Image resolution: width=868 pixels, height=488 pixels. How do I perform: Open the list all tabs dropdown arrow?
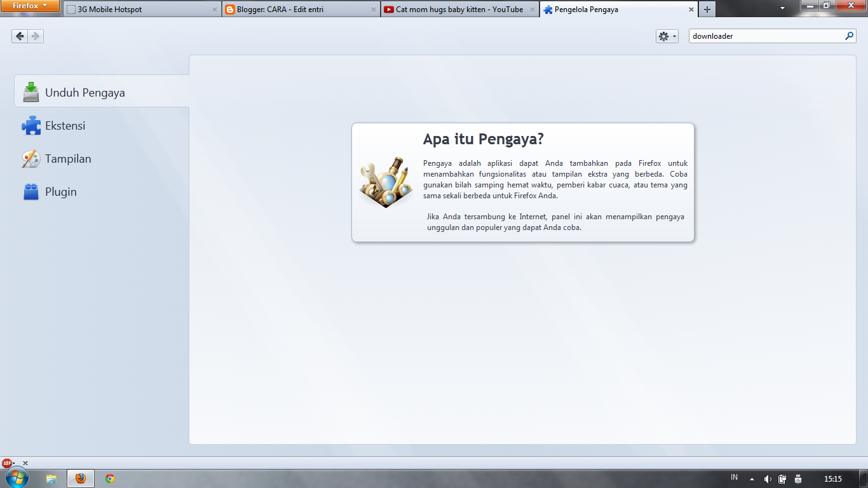[x=782, y=9]
